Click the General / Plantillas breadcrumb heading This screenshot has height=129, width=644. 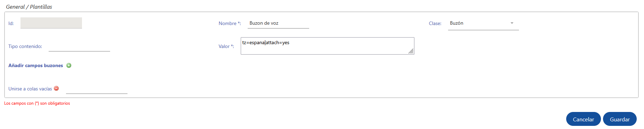[x=29, y=7]
